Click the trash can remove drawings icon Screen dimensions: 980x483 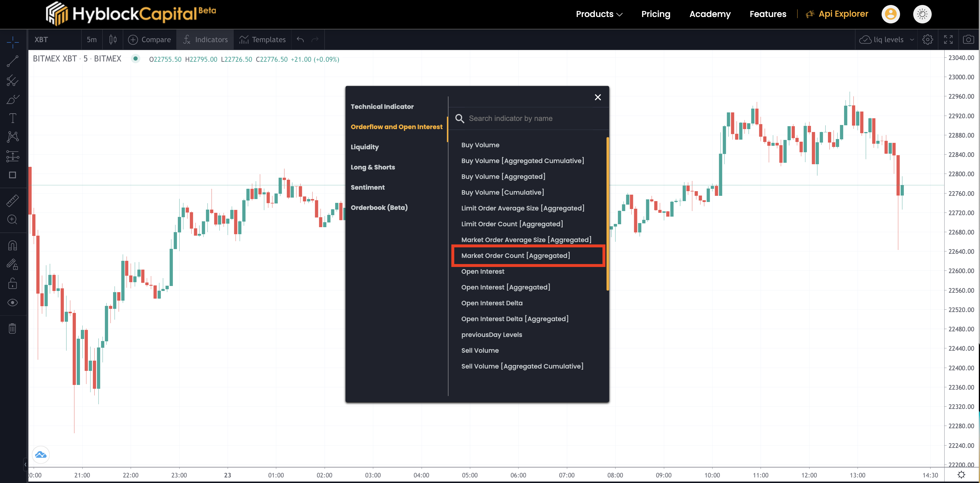coord(13,328)
